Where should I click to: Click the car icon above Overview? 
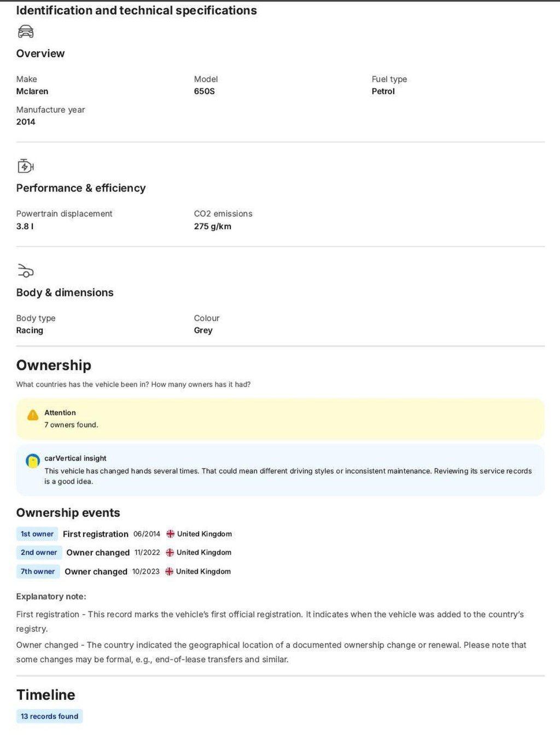point(26,32)
